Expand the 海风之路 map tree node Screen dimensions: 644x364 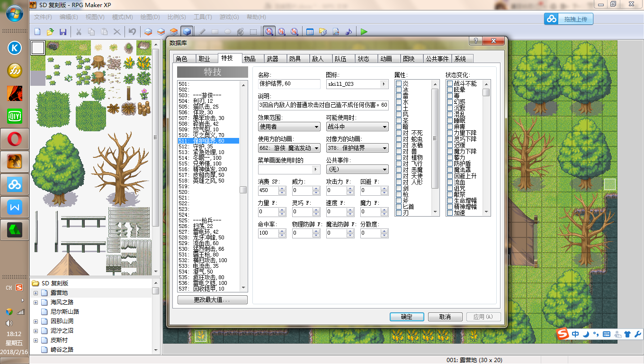(x=36, y=302)
